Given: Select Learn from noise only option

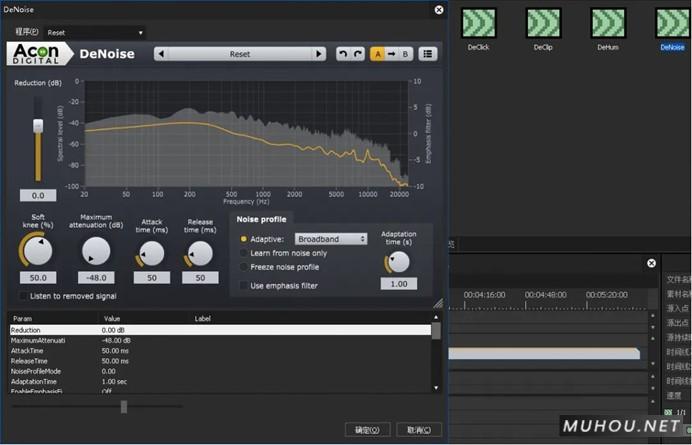Looking at the screenshot, I should tap(244, 253).
